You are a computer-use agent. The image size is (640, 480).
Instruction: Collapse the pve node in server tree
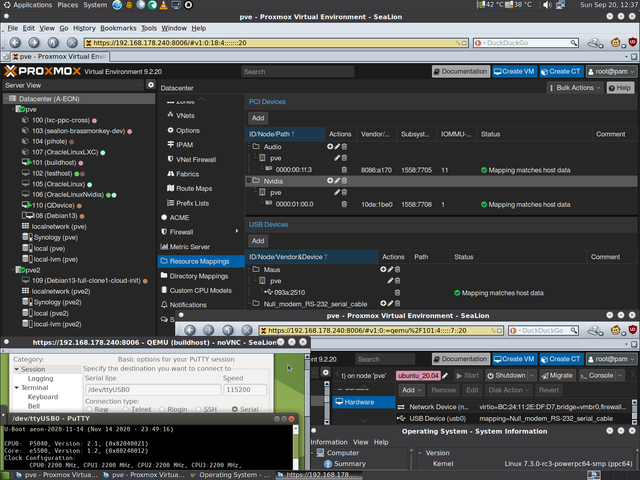pos(13,109)
